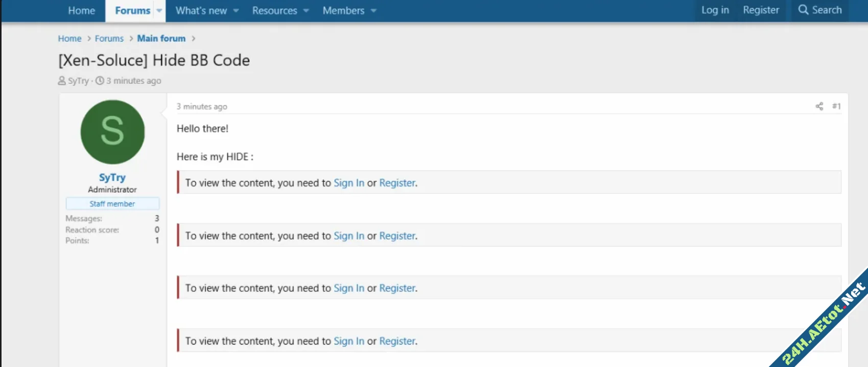
Task: Select the Resources navigation tab
Action: point(274,11)
